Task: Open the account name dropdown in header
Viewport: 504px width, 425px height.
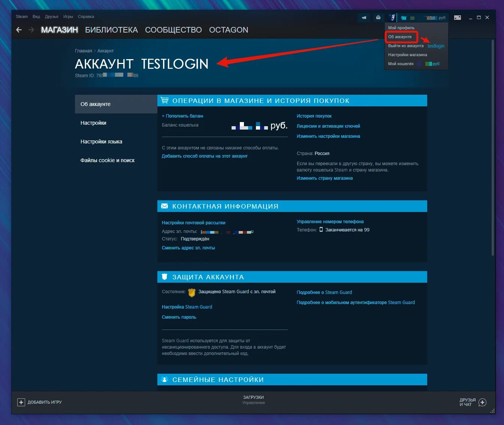Action: (x=422, y=18)
